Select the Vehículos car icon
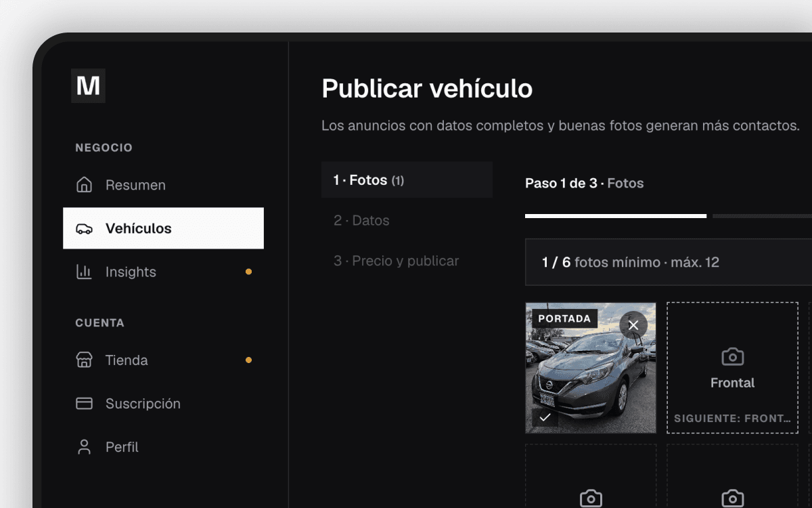812x508 pixels. click(x=84, y=228)
